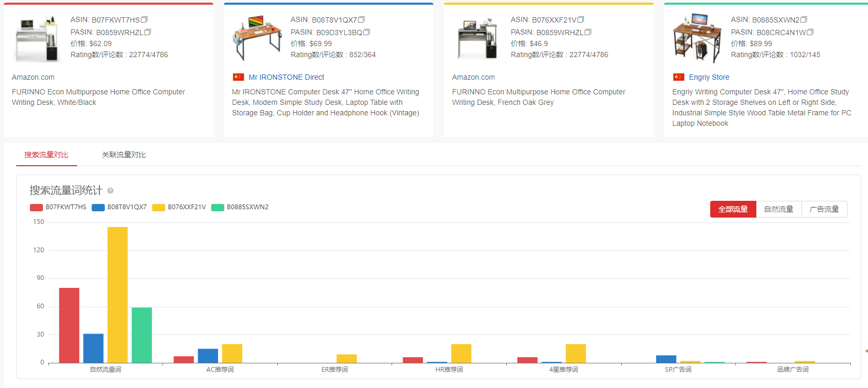The height and width of the screenshot is (388, 868).
Task: Click the FURINNO French Oak Grey product title
Action: coord(539,97)
